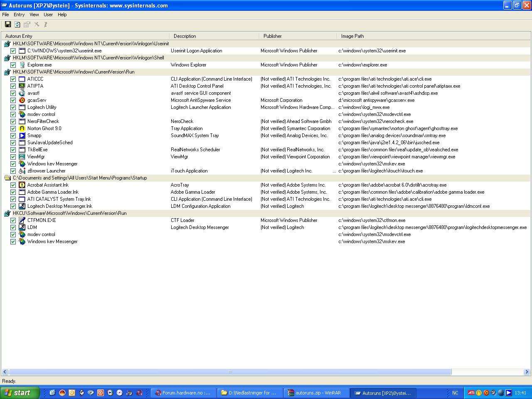The width and height of the screenshot is (532, 399).
Task: Click the Logitech Desktop Messenger.lnk entry icon
Action: 22,206
